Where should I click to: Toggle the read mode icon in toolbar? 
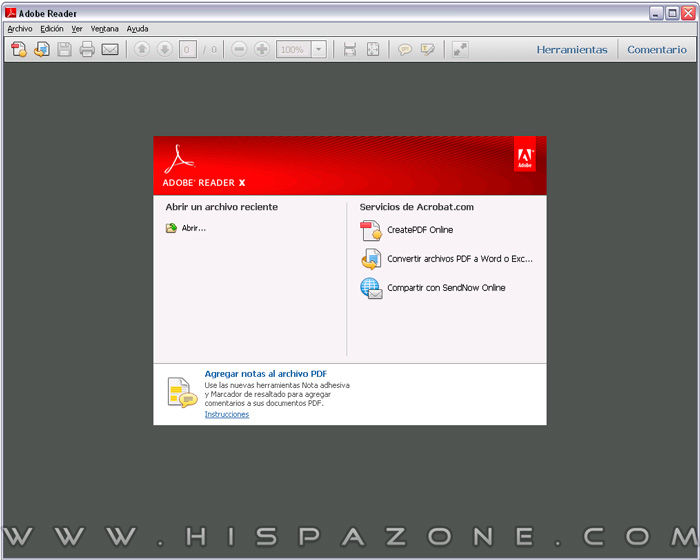460,49
